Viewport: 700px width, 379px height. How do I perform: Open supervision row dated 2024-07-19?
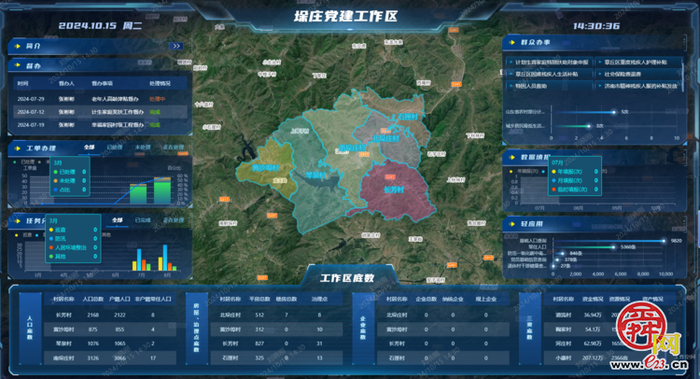[x=100, y=125]
